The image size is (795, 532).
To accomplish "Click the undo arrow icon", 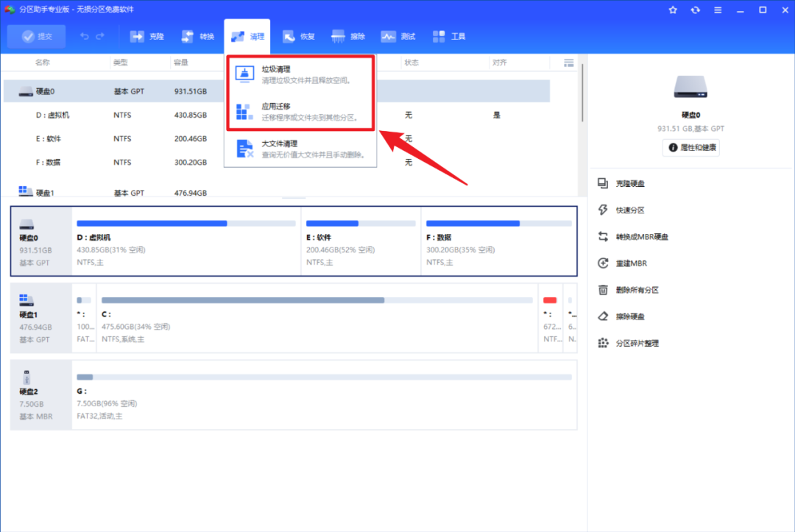I will coord(84,36).
